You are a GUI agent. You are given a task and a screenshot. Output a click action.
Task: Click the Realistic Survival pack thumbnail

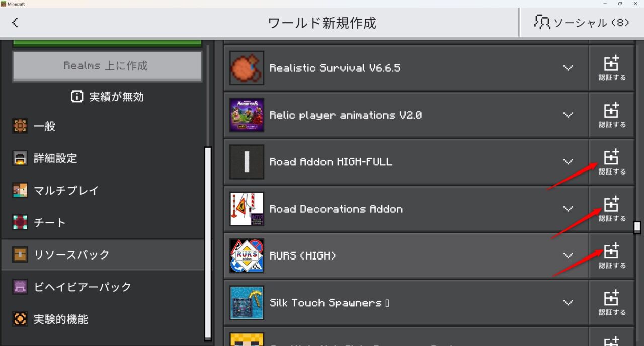pos(247,68)
